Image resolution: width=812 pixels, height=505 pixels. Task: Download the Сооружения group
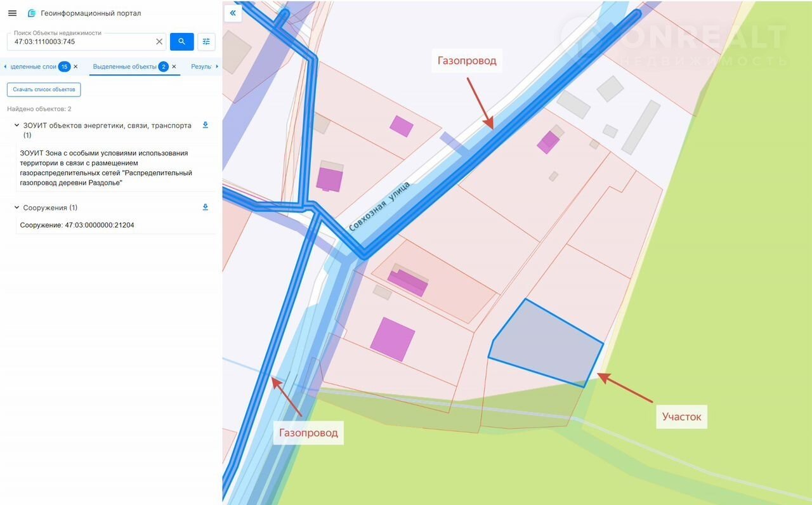coord(205,207)
